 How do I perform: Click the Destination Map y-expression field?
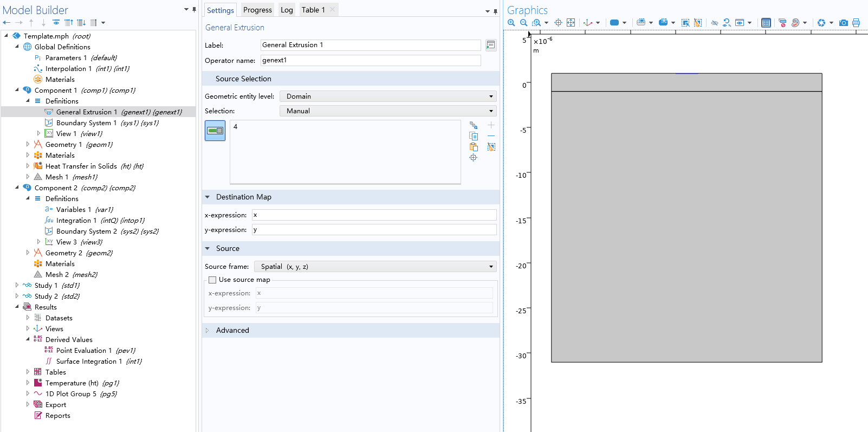click(x=374, y=229)
